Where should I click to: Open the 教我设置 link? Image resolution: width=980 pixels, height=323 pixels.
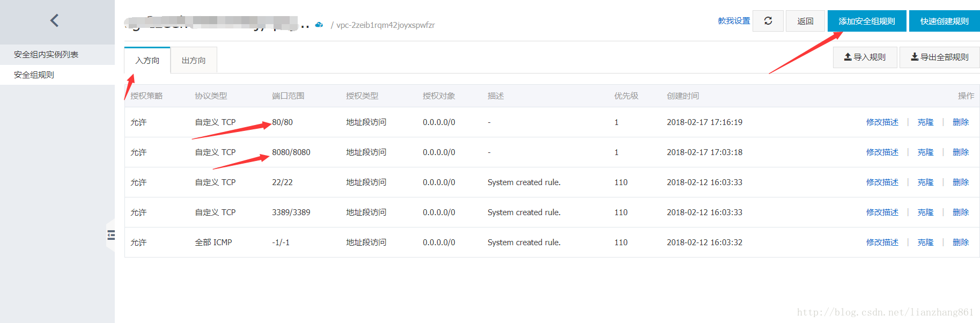[734, 21]
